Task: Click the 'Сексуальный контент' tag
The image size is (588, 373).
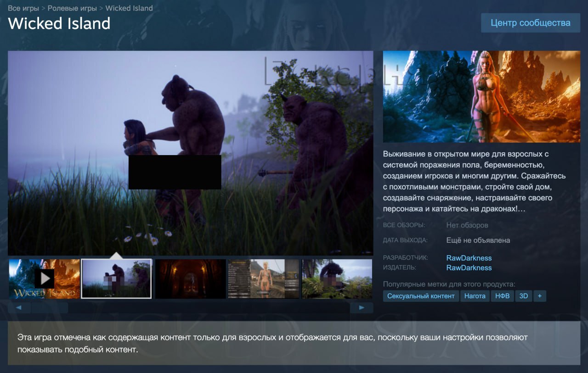Action: tap(421, 296)
